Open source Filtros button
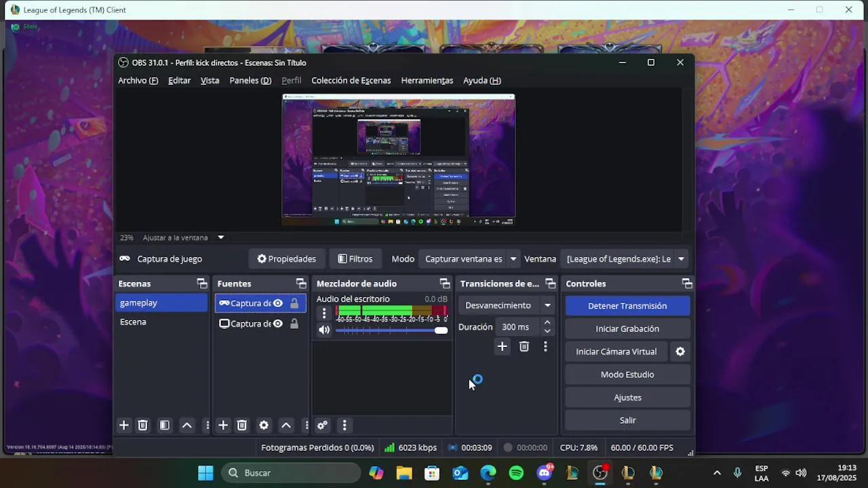The image size is (868, 488). [355, 259]
